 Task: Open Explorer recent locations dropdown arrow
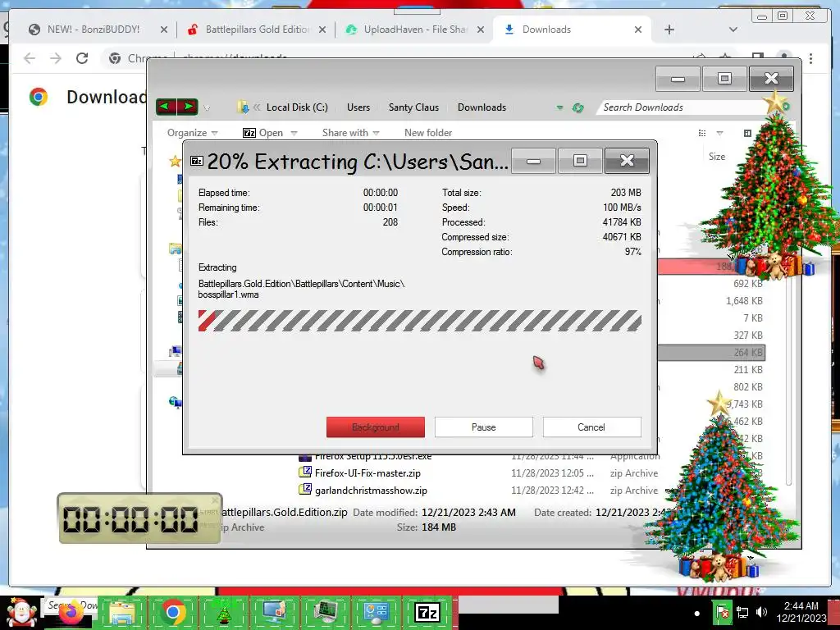pyautogui.click(x=207, y=108)
